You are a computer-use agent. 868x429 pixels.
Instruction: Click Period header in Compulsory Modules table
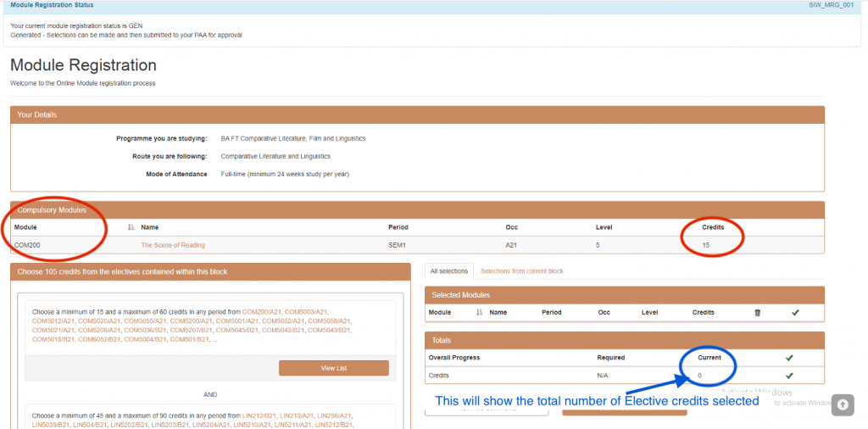(398, 227)
